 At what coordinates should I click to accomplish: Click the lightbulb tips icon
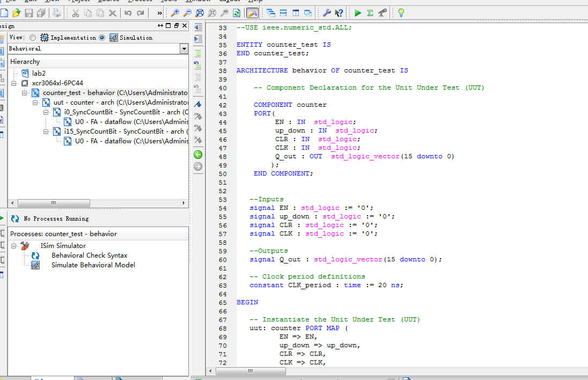(x=400, y=13)
